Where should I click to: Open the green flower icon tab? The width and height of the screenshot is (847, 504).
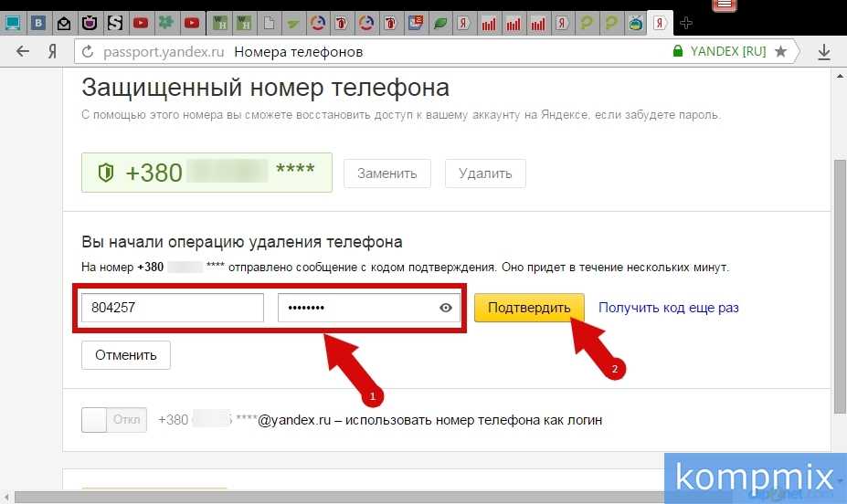pyautogui.click(x=165, y=23)
